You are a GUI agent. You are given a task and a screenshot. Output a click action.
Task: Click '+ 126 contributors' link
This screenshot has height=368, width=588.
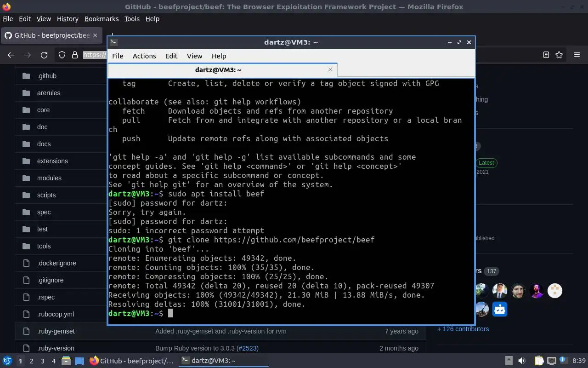463,329
